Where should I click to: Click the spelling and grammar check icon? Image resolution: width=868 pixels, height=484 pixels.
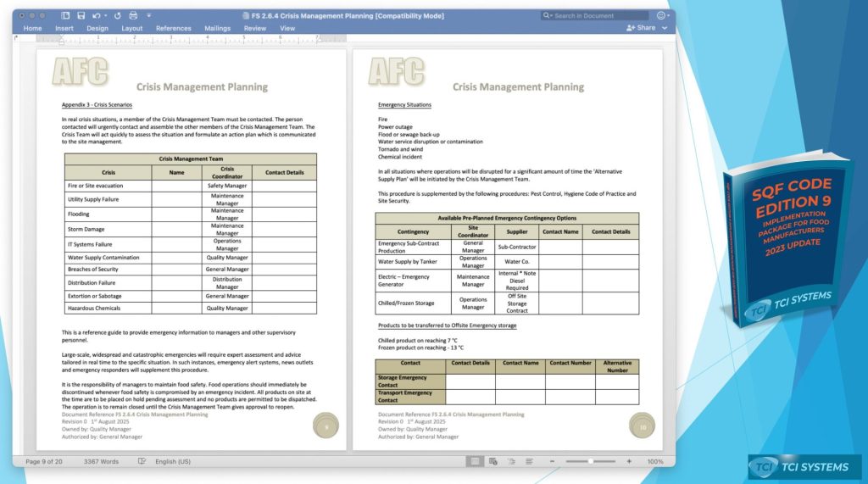(141, 461)
